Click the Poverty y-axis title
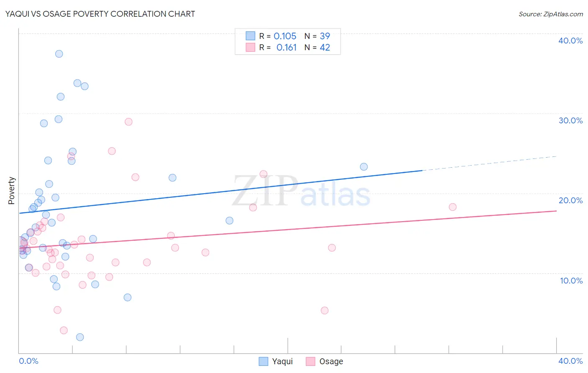 click(x=11, y=191)
